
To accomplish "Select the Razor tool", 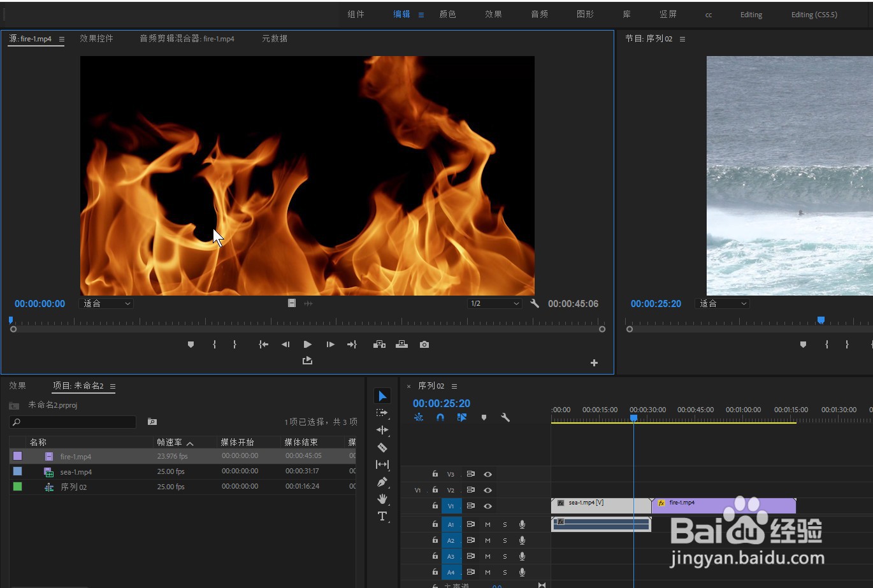I will pos(382,447).
